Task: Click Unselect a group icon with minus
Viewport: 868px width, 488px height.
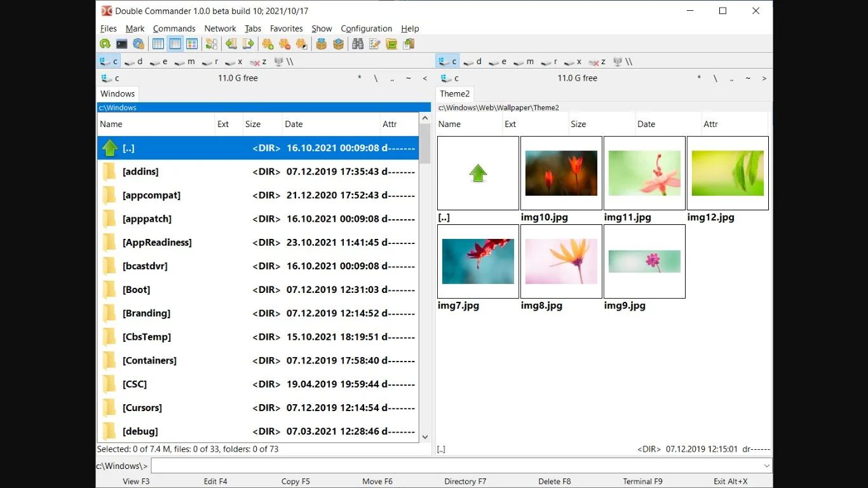Action: [x=285, y=44]
